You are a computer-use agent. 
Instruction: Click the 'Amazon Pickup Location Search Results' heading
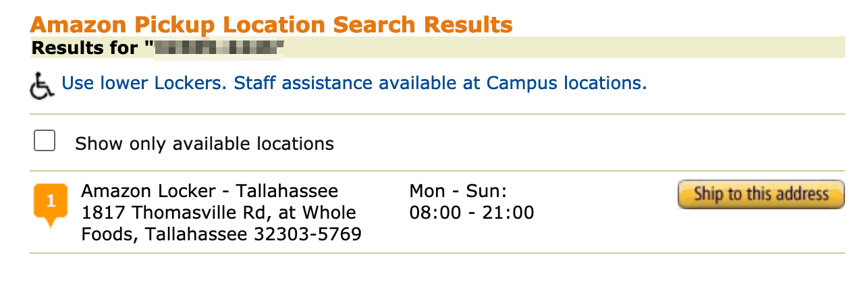(271, 24)
